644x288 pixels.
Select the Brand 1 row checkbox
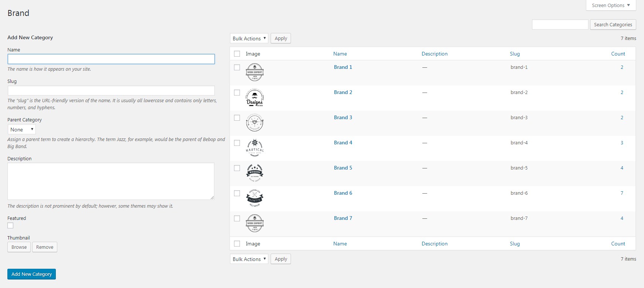click(x=237, y=67)
